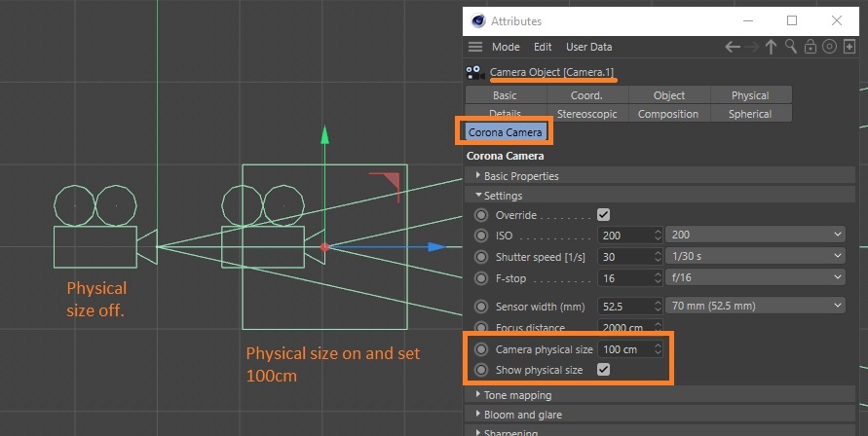Click the F-stop value field showing 16

tap(625, 277)
